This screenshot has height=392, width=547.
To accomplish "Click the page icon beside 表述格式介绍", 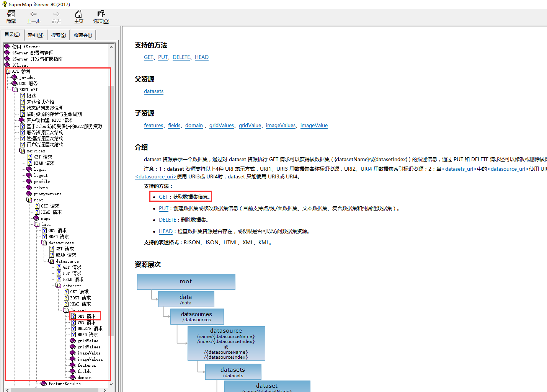I will click(23, 102).
